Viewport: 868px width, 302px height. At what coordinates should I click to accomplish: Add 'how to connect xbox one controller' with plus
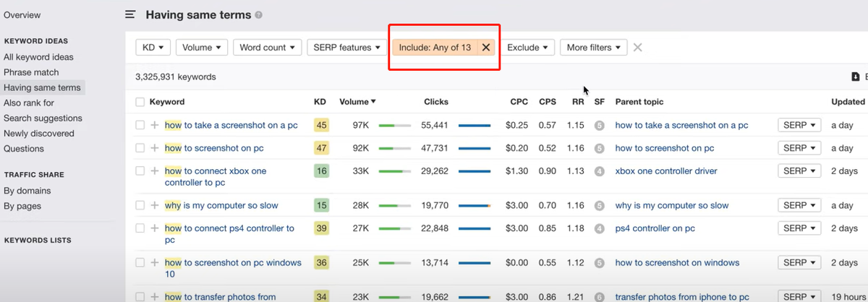pyautogui.click(x=155, y=171)
